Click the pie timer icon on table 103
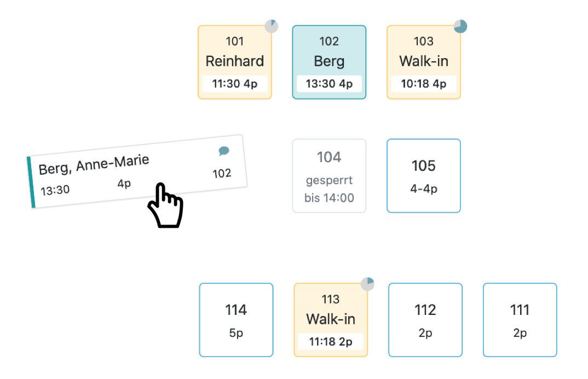The height and width of the screenshot is (379, 588). click(460, 26)
